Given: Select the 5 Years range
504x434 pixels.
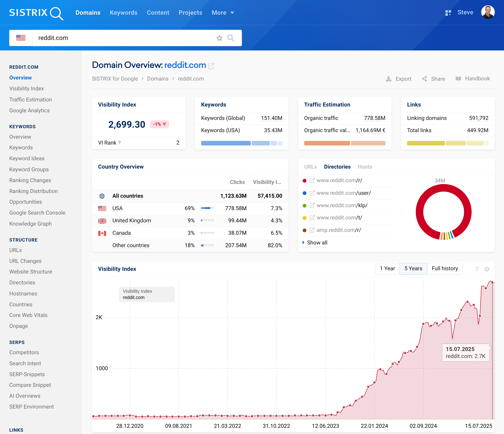Looking at the screenshot, I should pyautogui.click(x=413, y=269).
